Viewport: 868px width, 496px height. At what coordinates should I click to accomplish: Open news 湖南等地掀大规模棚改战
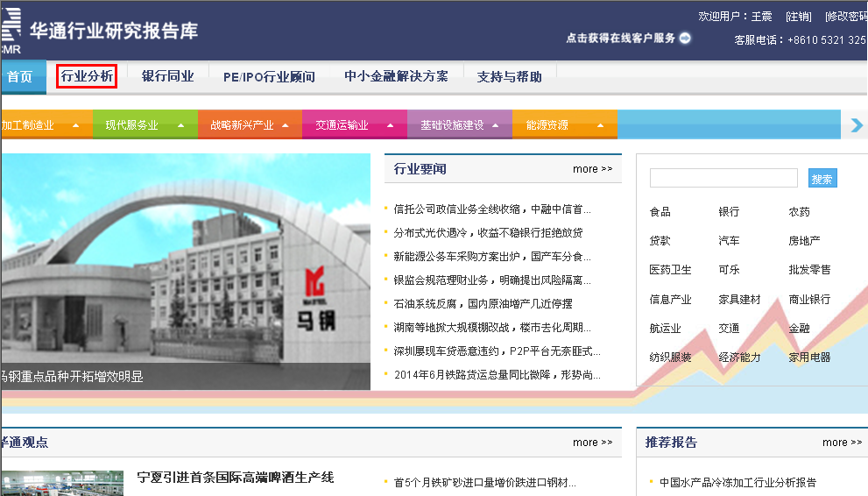click(492, 328)
